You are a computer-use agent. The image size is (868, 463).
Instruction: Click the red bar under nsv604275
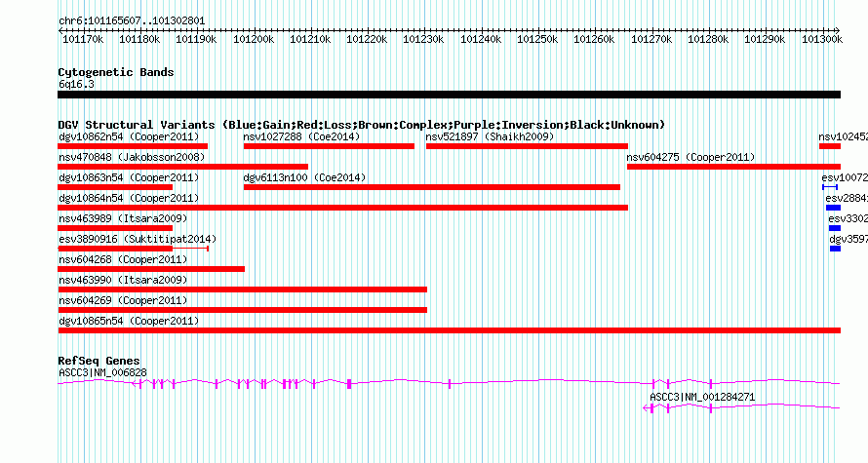point(733,167)
